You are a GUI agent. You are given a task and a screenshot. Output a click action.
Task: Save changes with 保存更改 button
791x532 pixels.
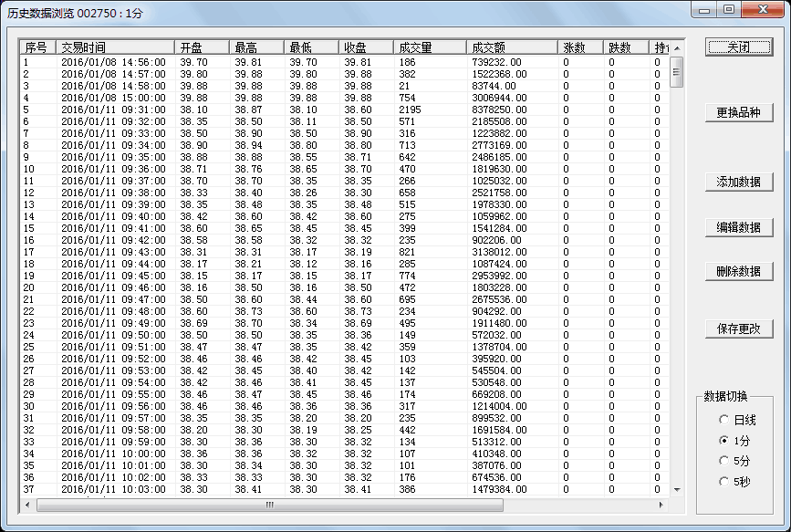tap(738, 329)
